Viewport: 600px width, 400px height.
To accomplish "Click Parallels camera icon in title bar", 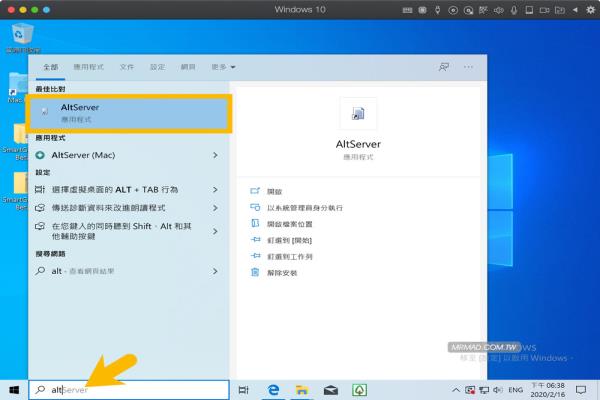I will click(x=545, y=10).
